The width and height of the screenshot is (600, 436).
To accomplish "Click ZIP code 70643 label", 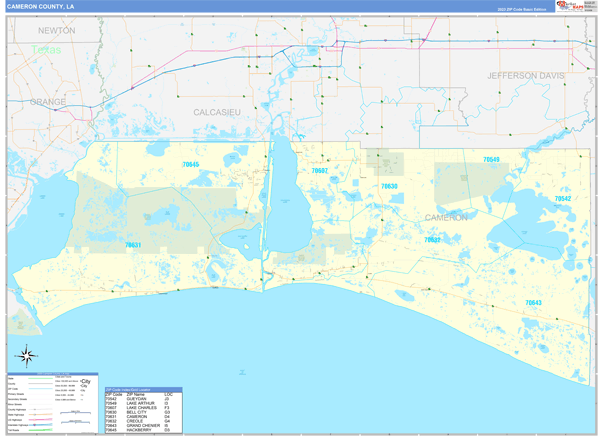I will (x=533, y=302).
